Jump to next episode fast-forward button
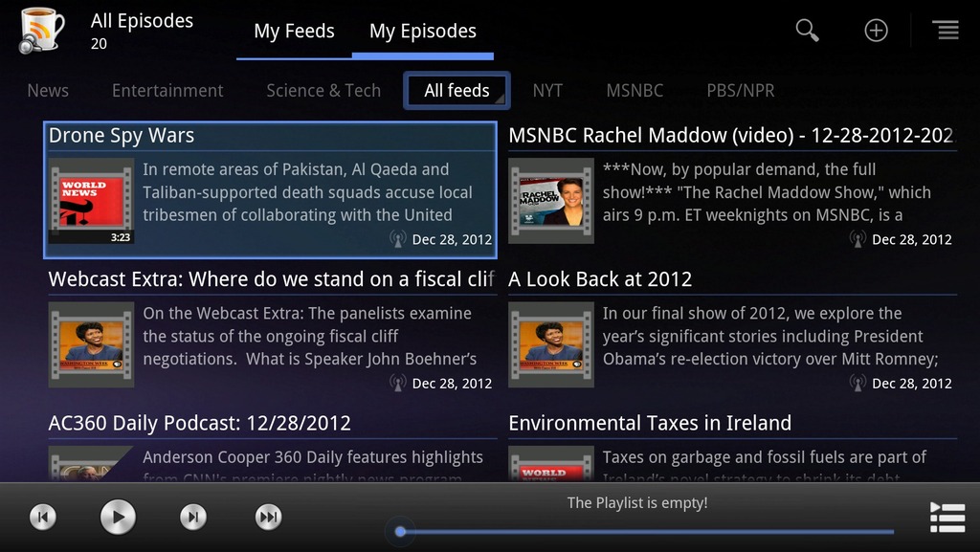The width and height of the screenshot is (980, 552). tap(269, 517)
